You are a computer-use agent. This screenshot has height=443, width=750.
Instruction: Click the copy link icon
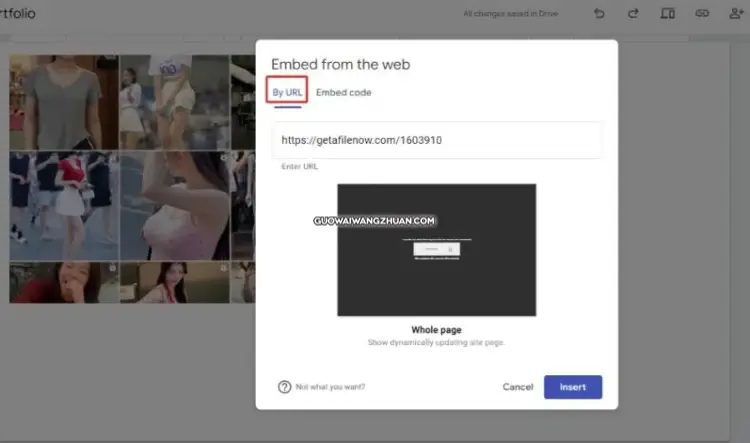coord(702,13)
